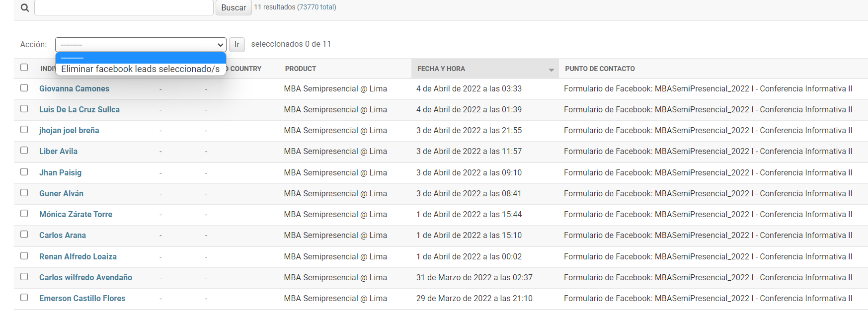Check the Mónica Zárate Torre row checkbox

click(24, 213)
